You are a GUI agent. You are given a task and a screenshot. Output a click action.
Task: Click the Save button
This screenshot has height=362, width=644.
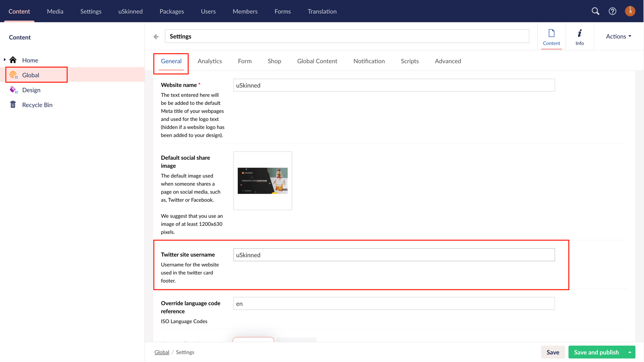[553, 352]
